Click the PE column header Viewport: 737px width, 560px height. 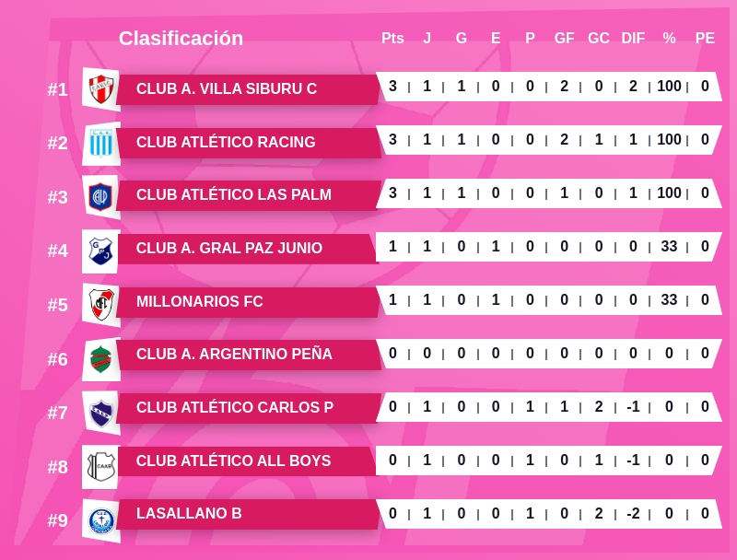pyautogui.click(x=705, y=39)
